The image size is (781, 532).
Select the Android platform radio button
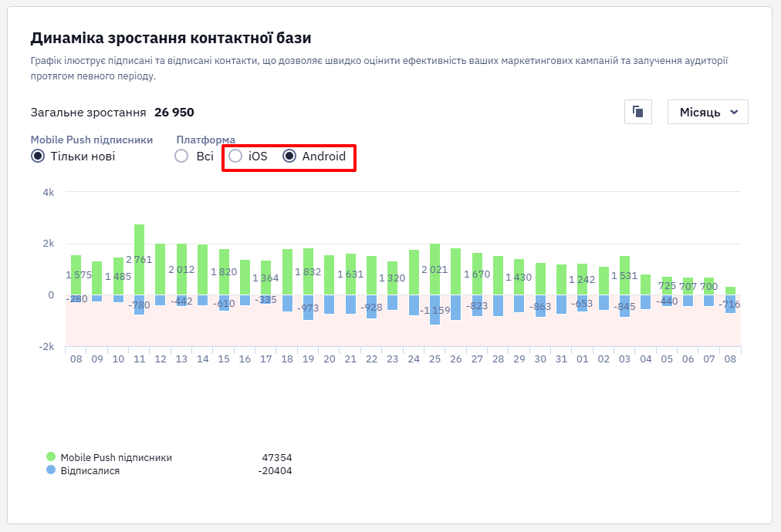[289, 157]
